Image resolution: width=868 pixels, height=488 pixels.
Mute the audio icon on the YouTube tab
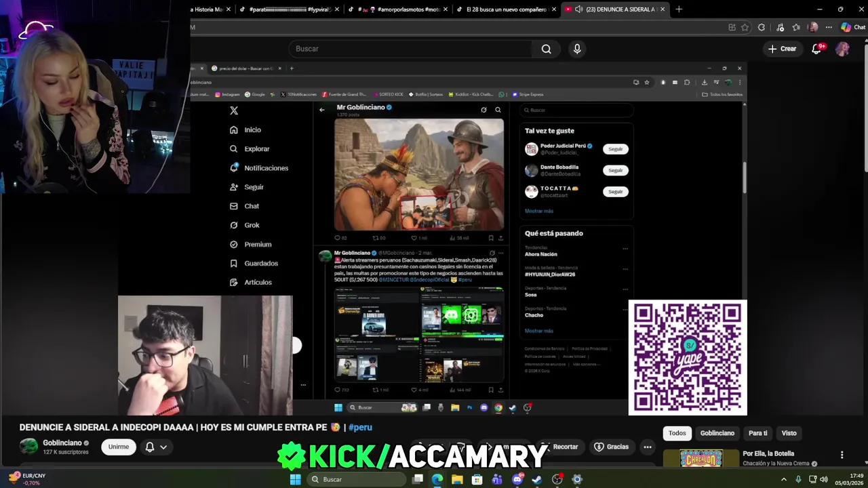pos(579,9)
